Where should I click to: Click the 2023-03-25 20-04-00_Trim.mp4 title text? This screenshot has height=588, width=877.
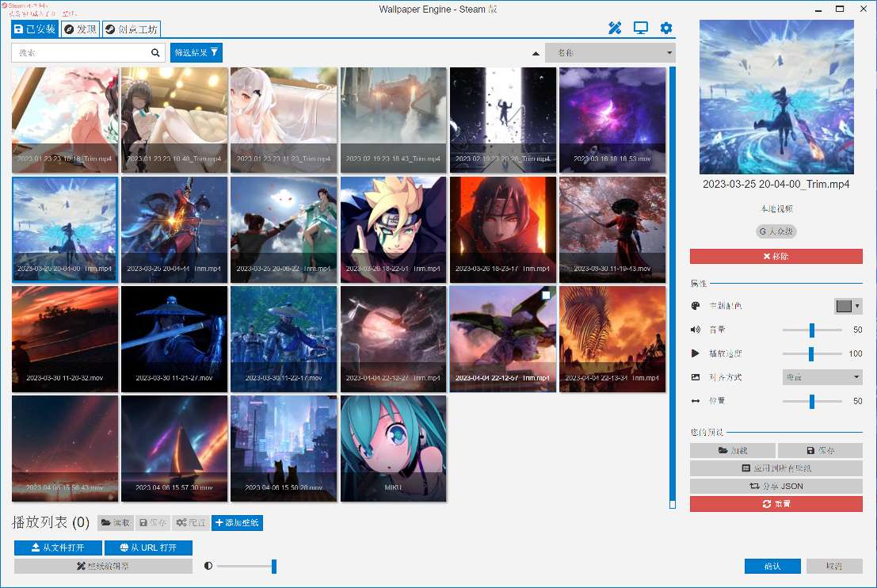[776, 184]
